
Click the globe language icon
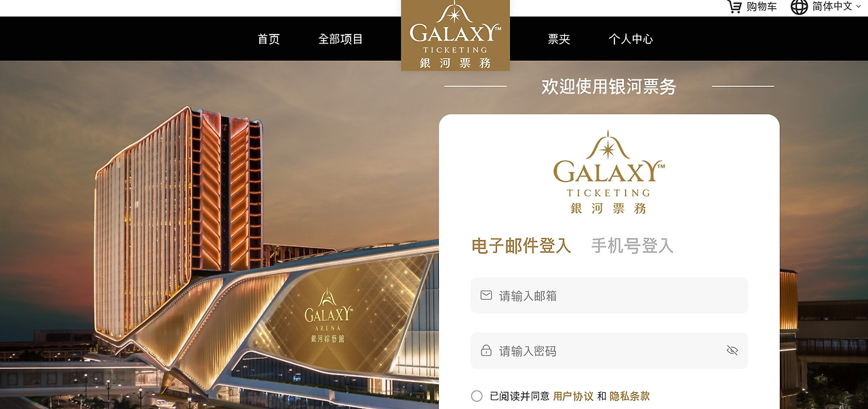click(x=800, y=7)
